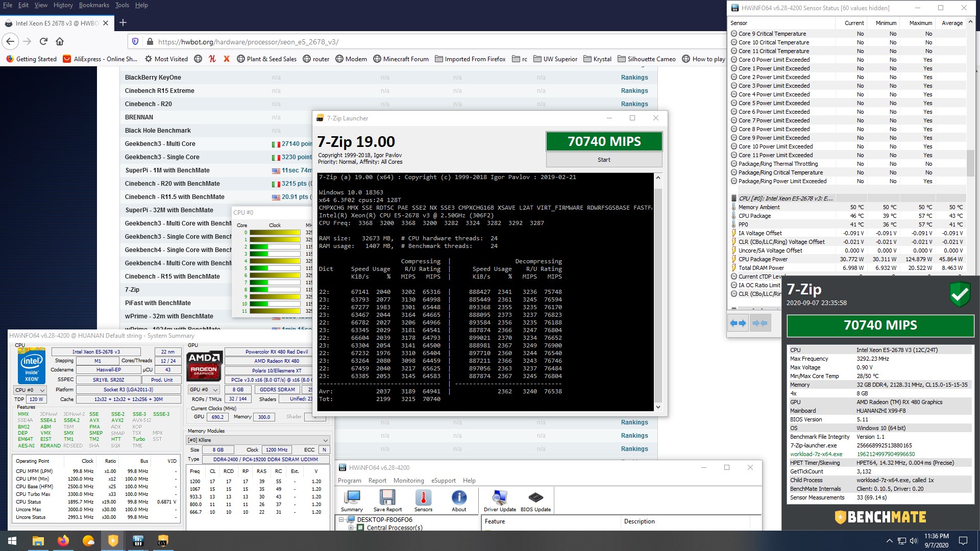Open the Bookmarks menu
Image resolution: width=980 pixels, height=551 pixels.
pyautogui.click(x=94, y=5)
